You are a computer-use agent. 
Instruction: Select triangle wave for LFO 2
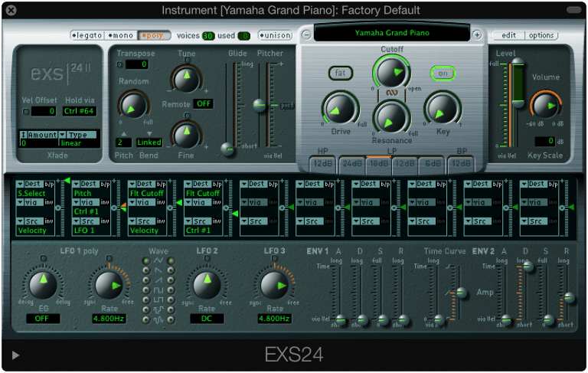[171, 261]
